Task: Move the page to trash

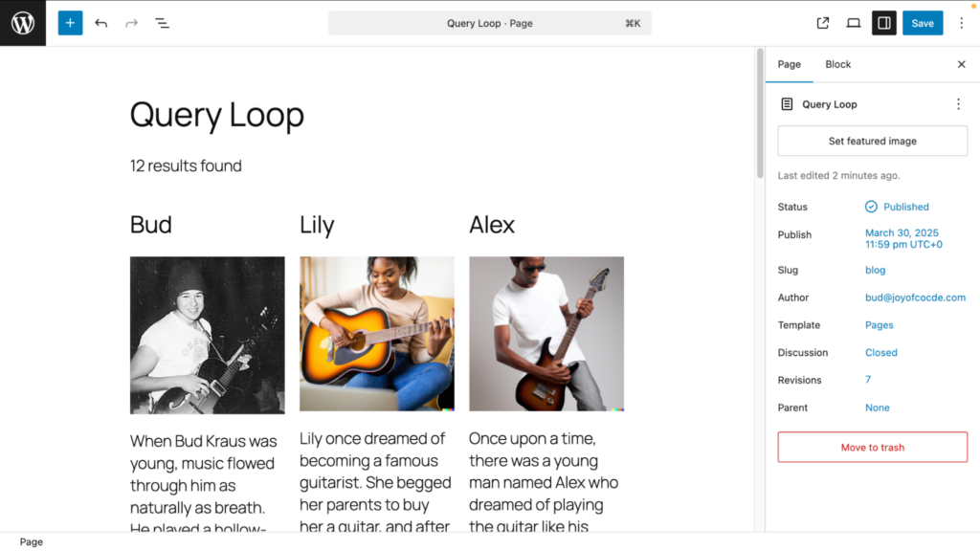Action: (x=873, y=447)
